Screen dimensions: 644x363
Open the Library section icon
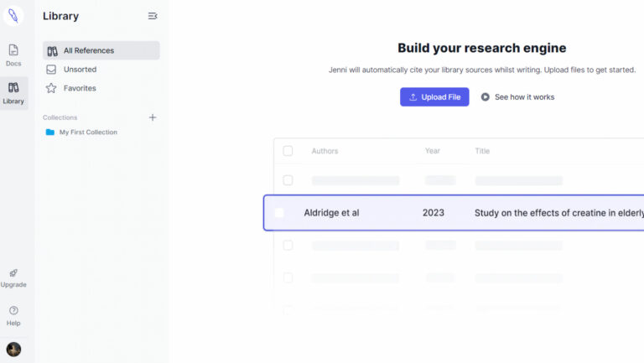[x=13, y=87]
